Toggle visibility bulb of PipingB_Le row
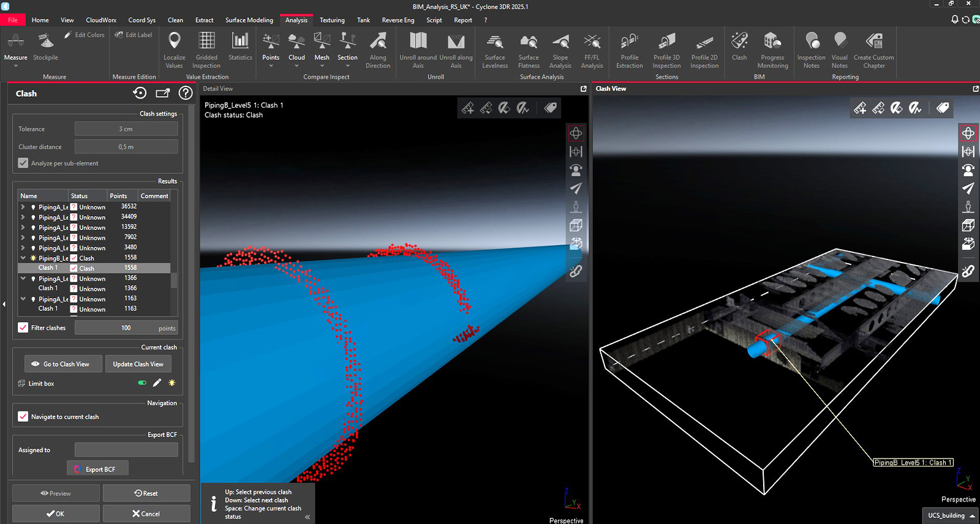 [x=33, y=258]
